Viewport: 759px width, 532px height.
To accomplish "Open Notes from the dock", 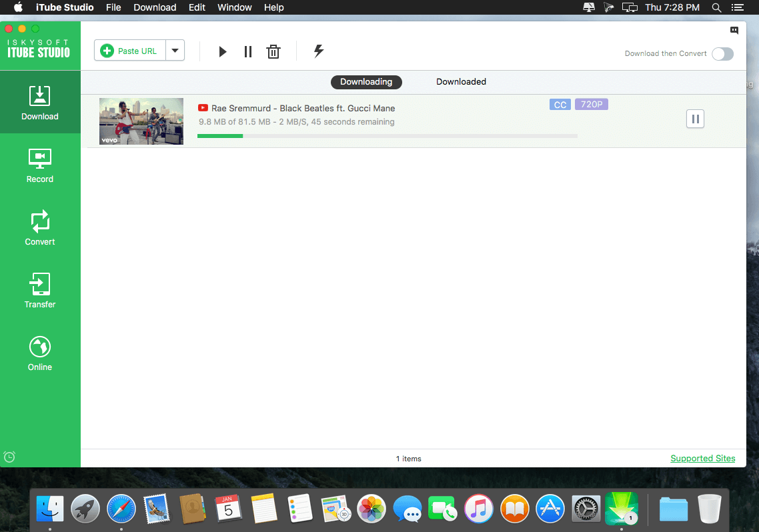I will pos(264,509).
